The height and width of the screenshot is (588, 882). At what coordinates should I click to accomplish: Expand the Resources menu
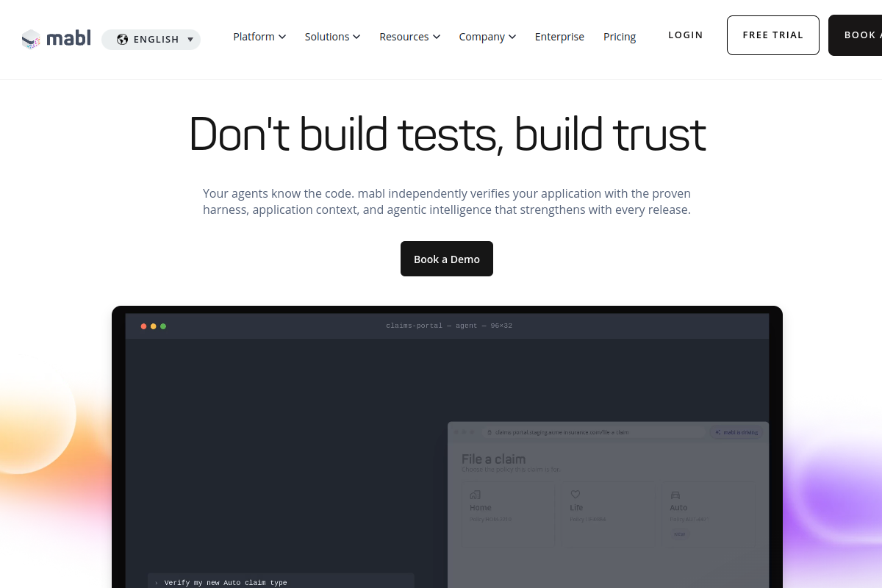tap(409, 37)
